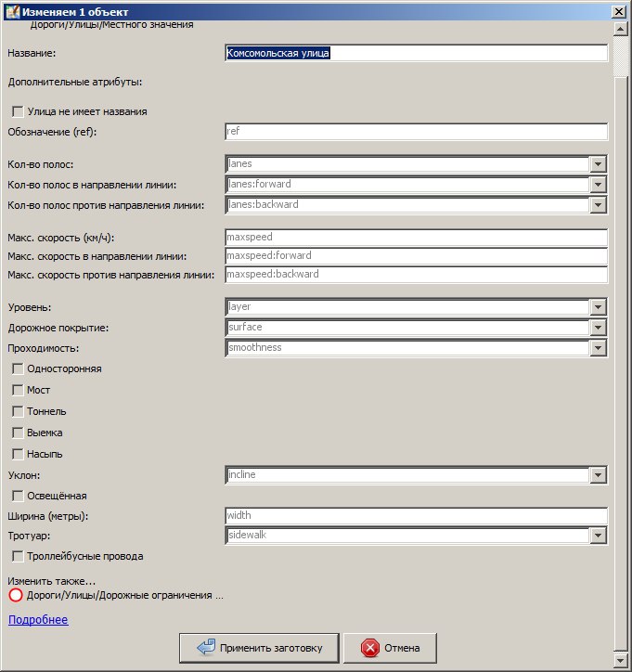Mark the 'Выемка' checkbox
632x672 pixels.
click(x=18, y=433)
